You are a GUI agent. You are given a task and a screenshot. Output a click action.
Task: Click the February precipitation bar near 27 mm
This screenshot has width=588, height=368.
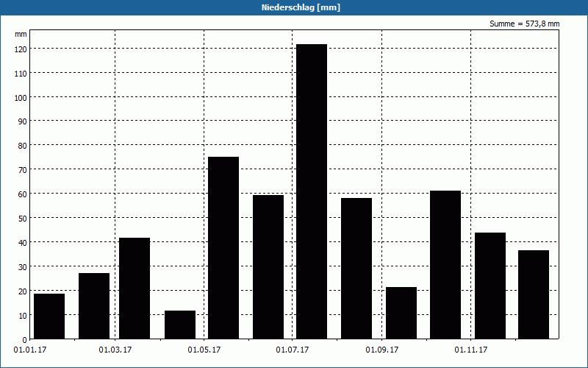coord(94,306)
